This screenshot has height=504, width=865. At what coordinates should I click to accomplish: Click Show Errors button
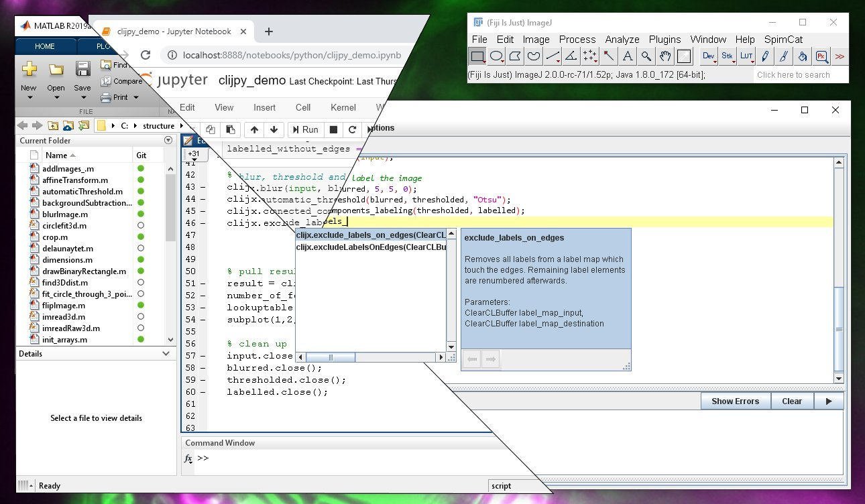point(735,401)
